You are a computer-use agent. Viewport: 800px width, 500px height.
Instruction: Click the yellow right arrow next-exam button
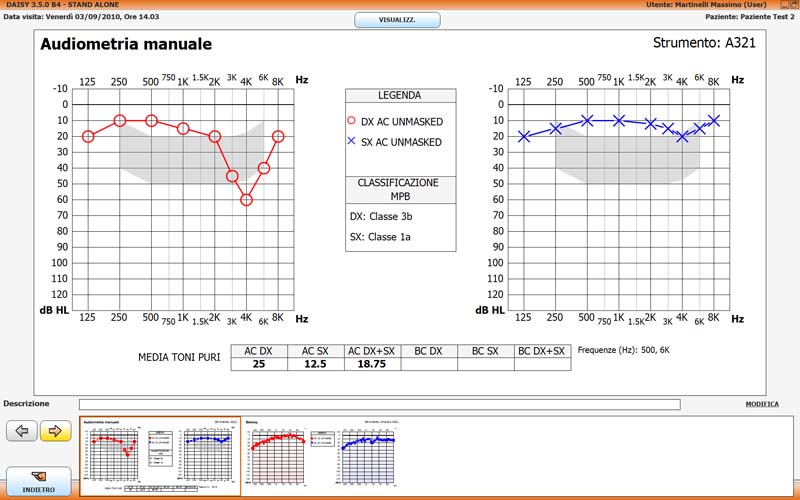click(54, 431)
